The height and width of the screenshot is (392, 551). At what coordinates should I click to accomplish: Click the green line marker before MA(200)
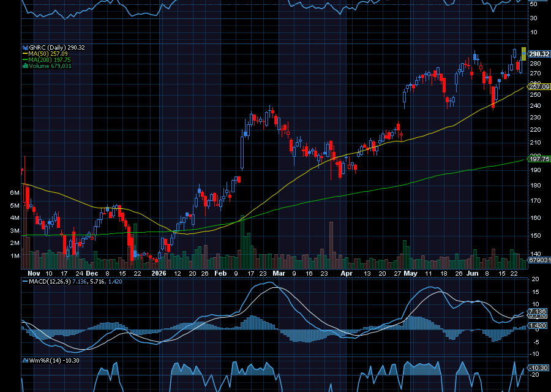pyautogui.click(x=25, y=60)
